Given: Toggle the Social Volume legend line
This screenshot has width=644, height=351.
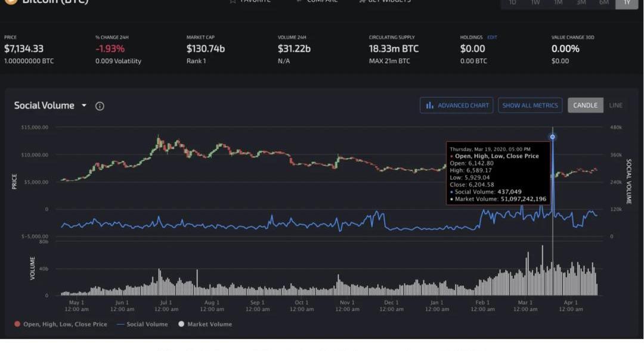Looking at the screenshot, I should click(x=120, y=324).
